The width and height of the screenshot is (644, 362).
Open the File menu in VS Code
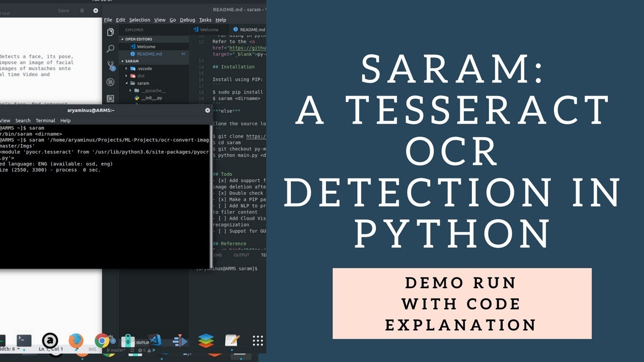(108, 20)
